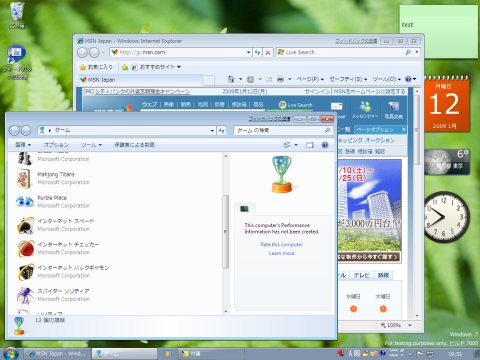Open the Options menu in Games toolbar
480x360 pixels.
click(x=56, y=145)
